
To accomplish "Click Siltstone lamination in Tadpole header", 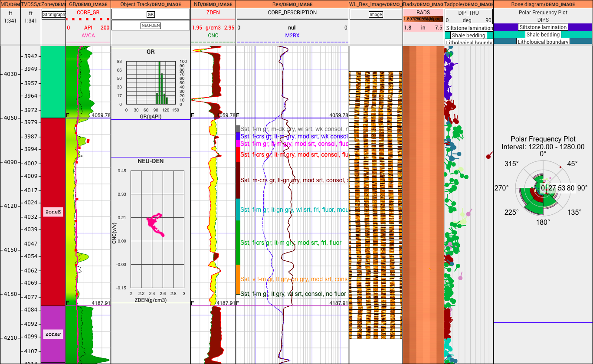I will (469, 28).
